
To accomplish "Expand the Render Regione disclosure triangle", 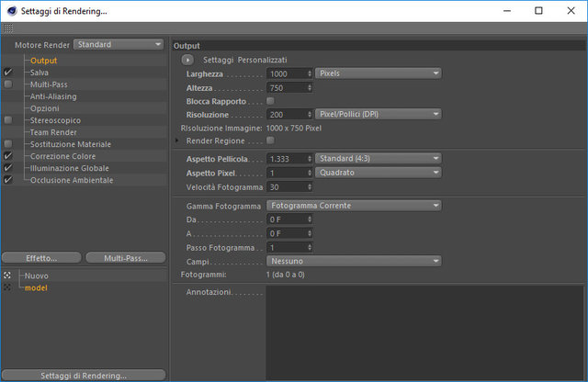I will tap(177, 140).
